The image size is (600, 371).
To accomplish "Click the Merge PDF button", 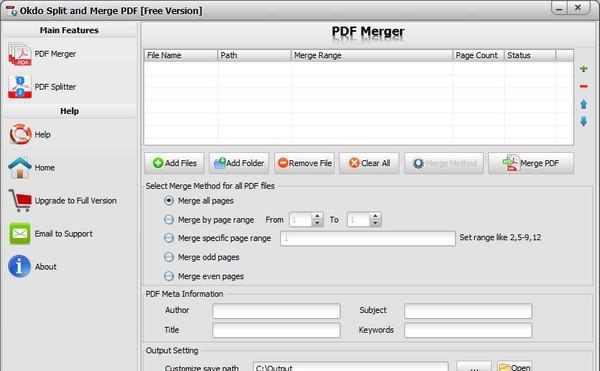I will [531, 163].
